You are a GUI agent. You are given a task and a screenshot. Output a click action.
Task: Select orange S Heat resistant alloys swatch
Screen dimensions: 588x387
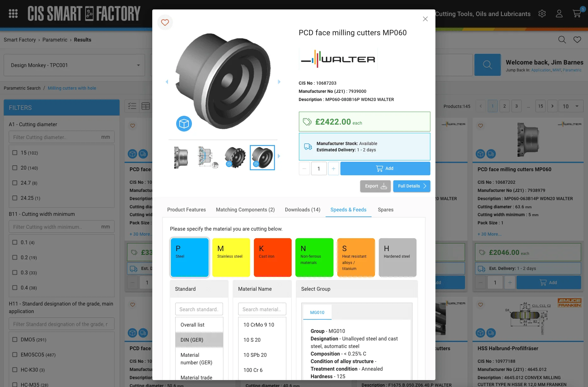[356, 257]
